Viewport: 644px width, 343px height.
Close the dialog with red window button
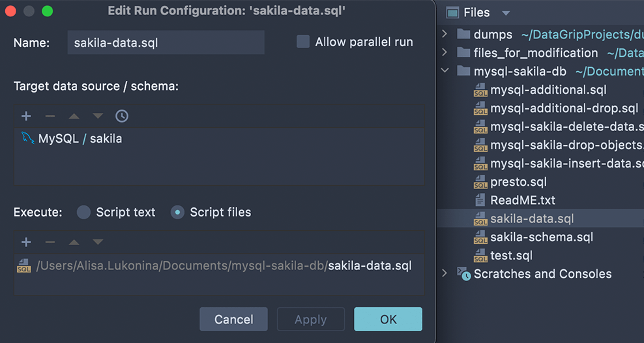[10, 11]
